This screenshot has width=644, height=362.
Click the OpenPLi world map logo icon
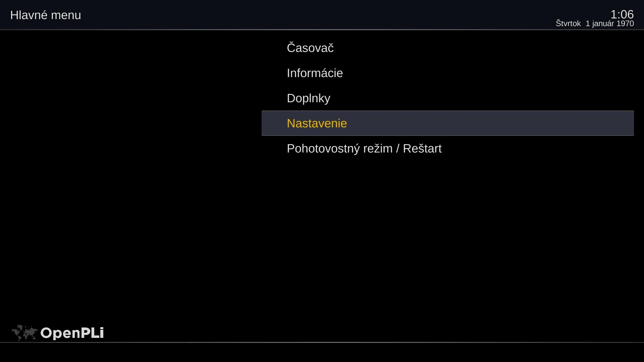[24, 333]
